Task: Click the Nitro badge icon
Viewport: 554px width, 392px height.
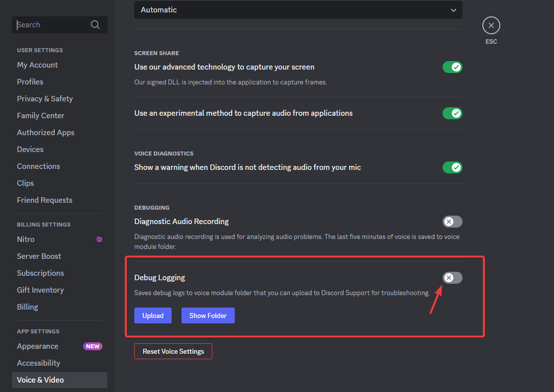Action: [99, 239]
